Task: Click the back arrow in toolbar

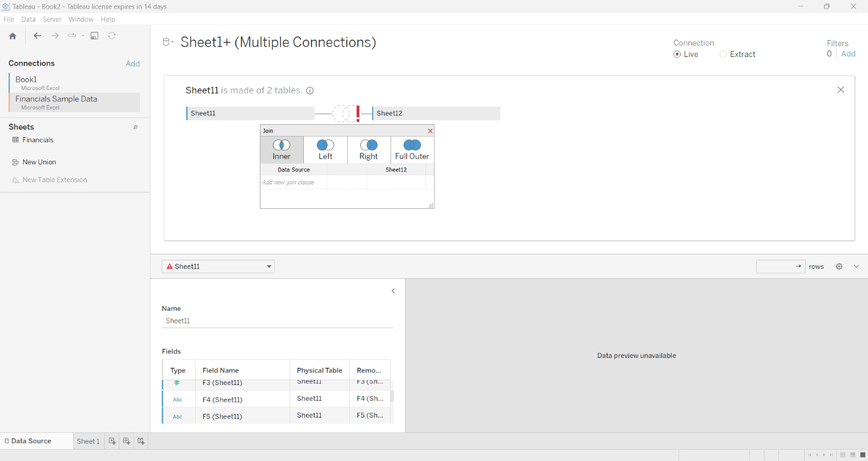Action: point(37,36)
